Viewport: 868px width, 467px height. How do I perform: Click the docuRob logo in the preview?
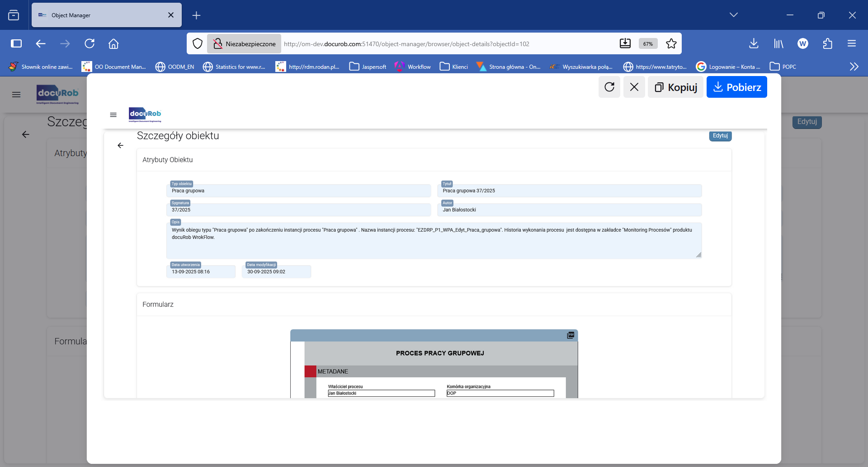click(x=145, y=114)
